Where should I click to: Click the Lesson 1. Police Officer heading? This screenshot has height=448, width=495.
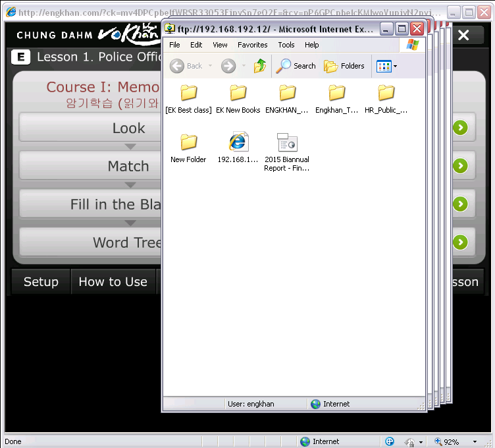tap(99, 57)
